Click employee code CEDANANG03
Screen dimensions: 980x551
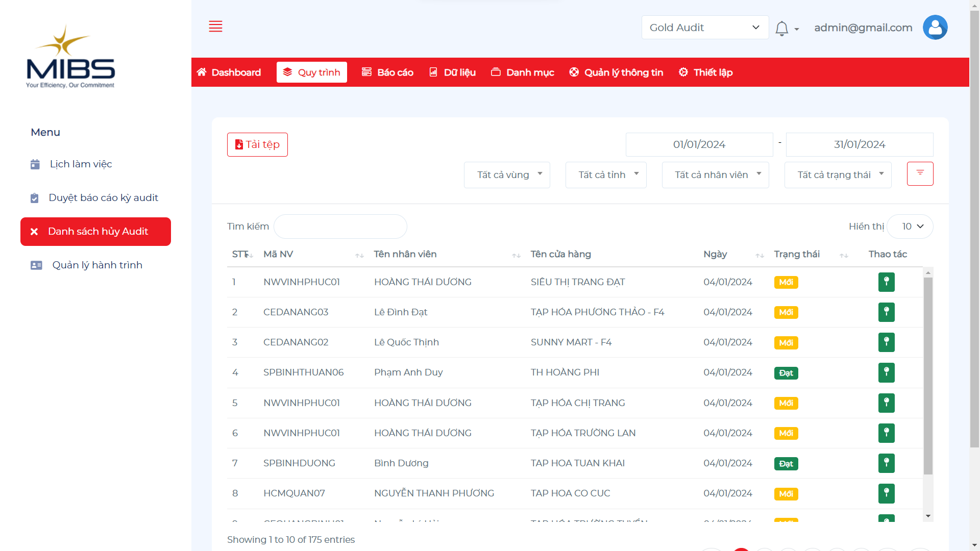296,312
